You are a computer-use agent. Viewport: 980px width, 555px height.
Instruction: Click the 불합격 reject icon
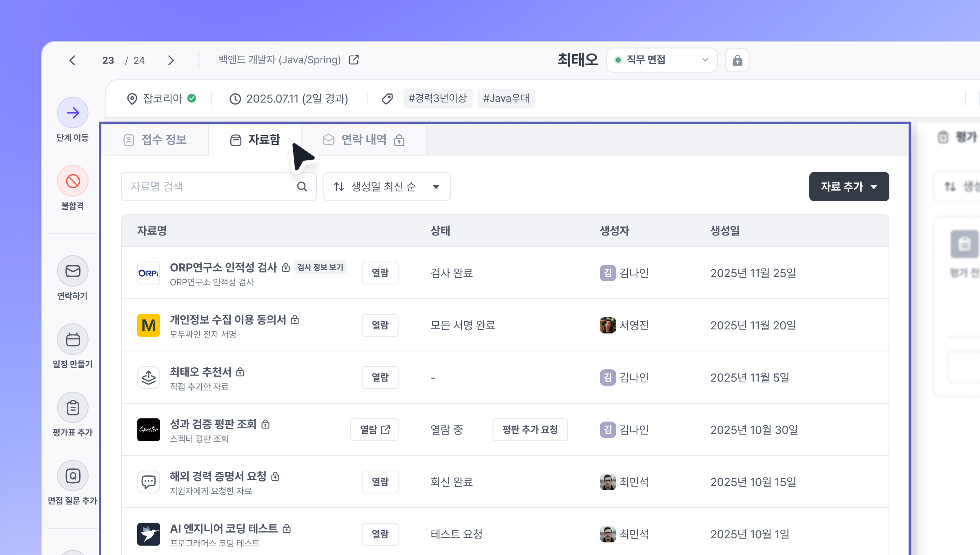pos(73,181)
